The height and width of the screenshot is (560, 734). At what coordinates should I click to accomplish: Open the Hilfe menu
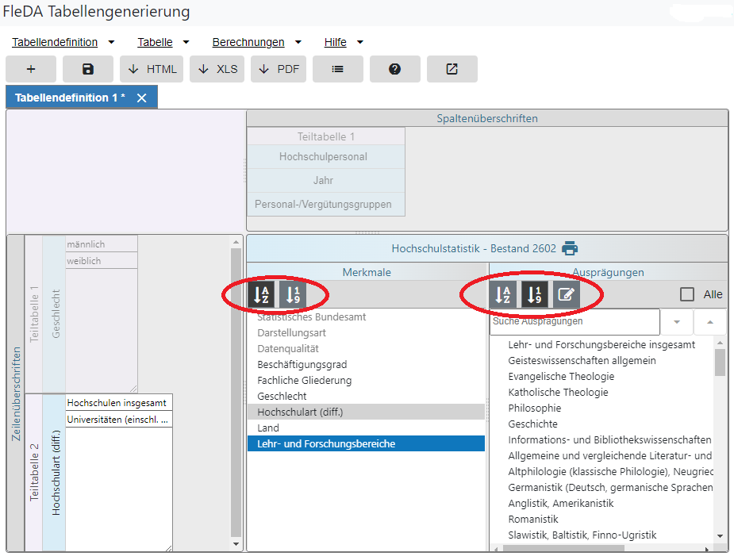pos(344,42)
